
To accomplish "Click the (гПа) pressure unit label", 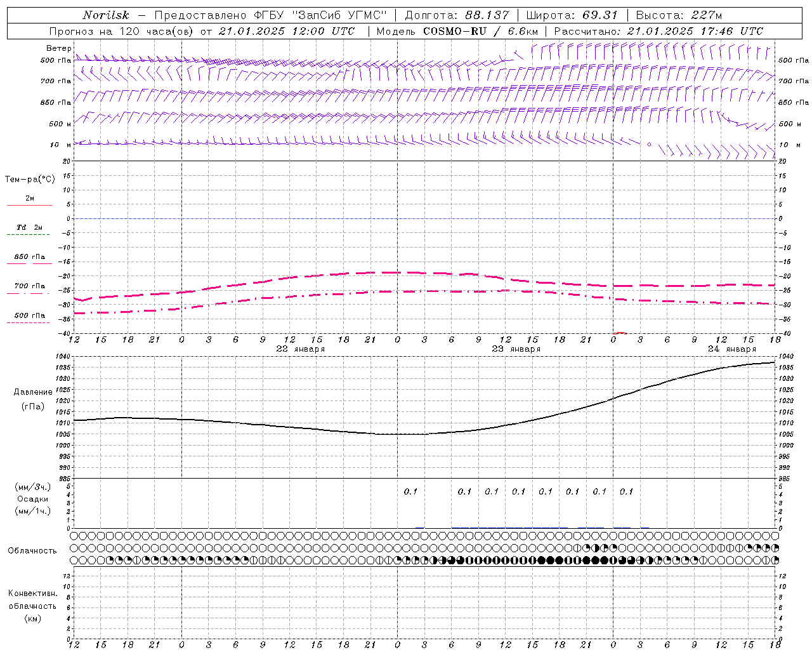I will tap(33, 406).
